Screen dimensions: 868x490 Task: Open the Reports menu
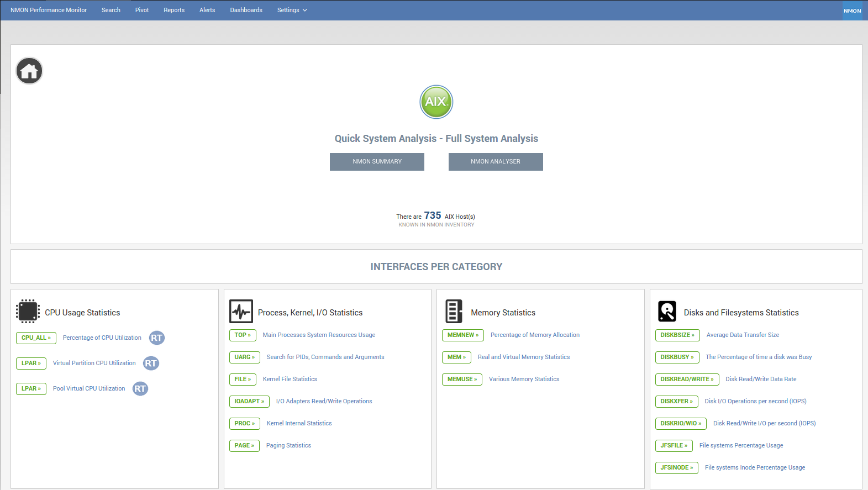click(174, 10)
